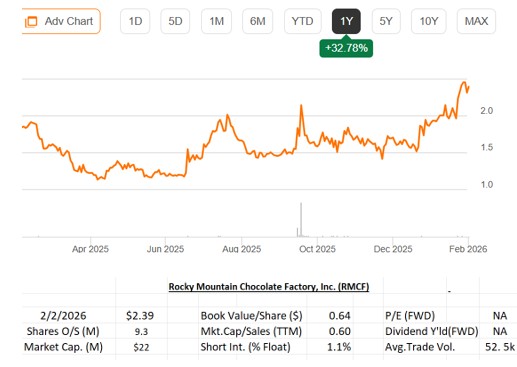Show the MAX price history

pos(476,21)
